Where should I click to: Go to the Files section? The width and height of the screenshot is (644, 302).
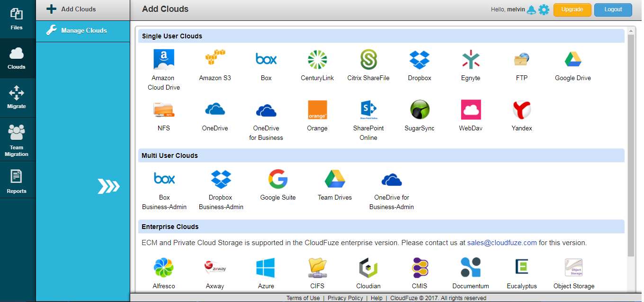[x=17, y=19]
